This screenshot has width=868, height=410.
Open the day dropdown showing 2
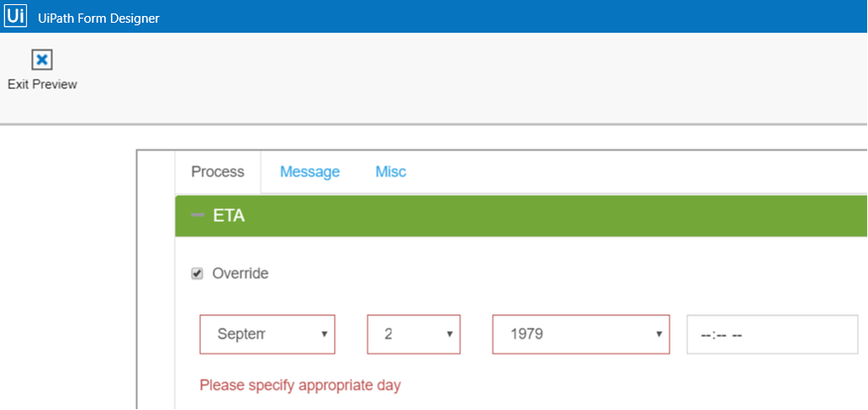coord(407,335)
